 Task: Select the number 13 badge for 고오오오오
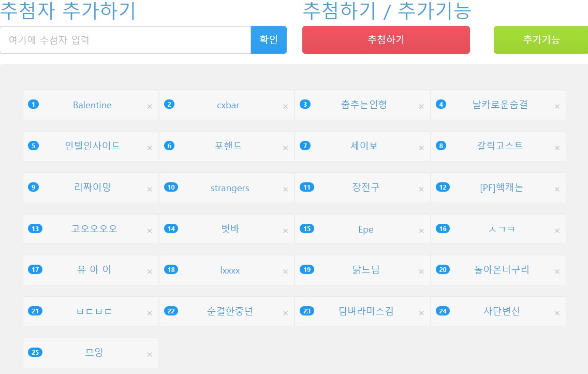[x=36, y=229]
